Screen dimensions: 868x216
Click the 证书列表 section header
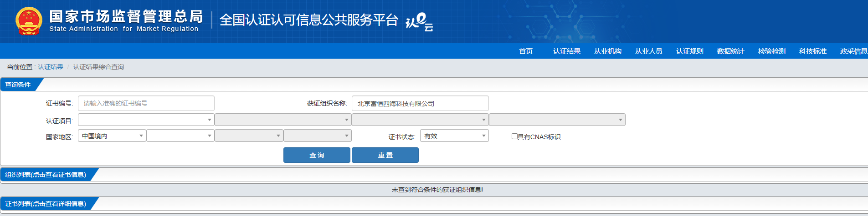coord(46,204)
